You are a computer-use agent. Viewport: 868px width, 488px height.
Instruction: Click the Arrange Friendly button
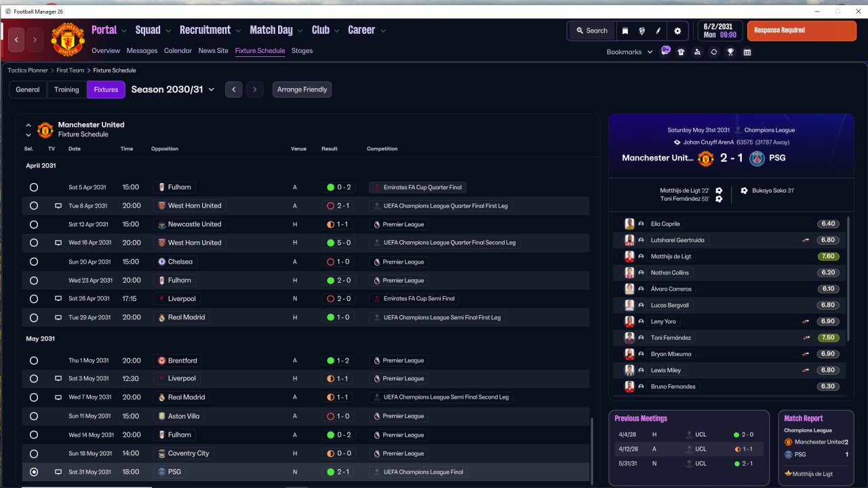coord(302,89)
